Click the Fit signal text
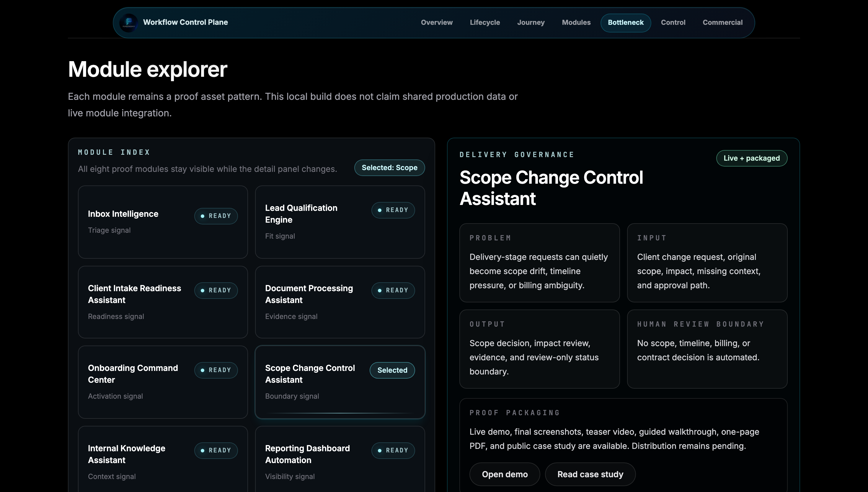 tap(280, 236)
